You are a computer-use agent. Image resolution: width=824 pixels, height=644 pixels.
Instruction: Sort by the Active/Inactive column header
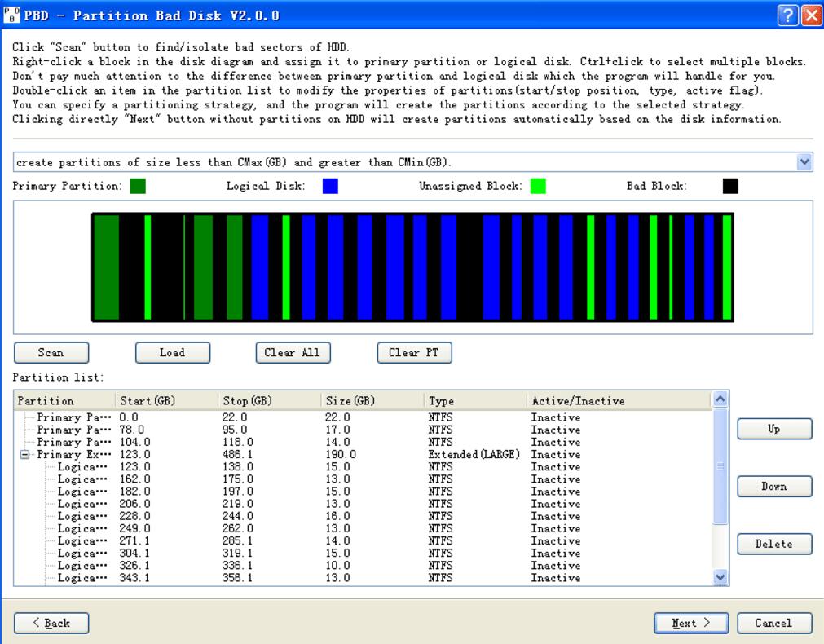point(619,400)
